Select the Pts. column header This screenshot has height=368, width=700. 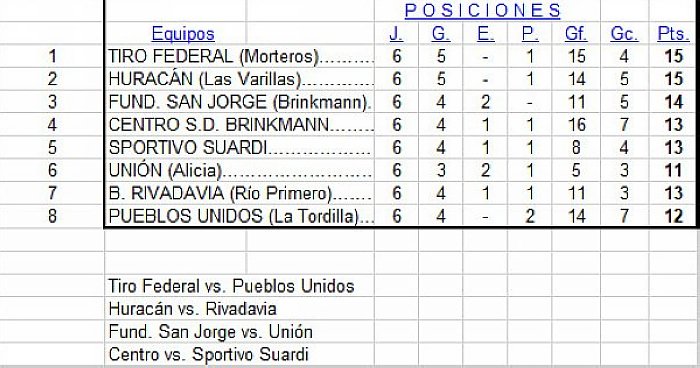(x=673, y=33)
